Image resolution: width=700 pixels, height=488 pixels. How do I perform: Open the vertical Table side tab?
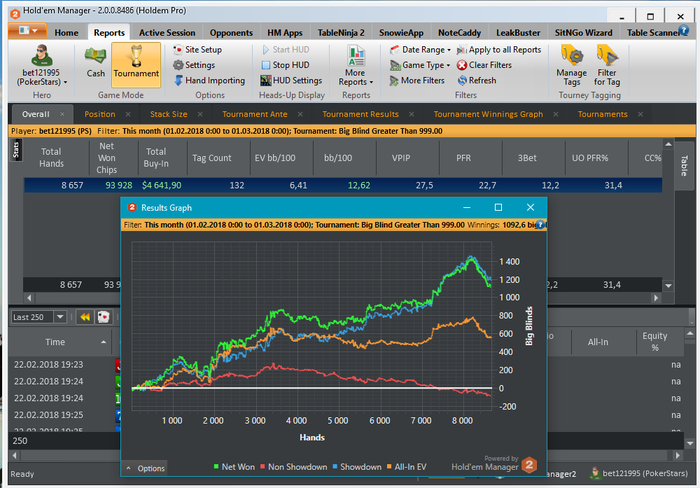pyautogui.click(x=684, y=166)
